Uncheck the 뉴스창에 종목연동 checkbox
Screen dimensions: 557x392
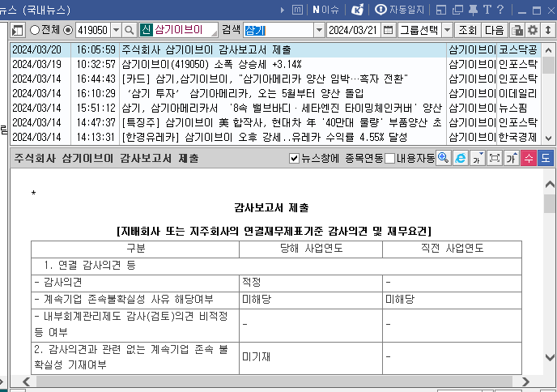[x=294, y=159]
